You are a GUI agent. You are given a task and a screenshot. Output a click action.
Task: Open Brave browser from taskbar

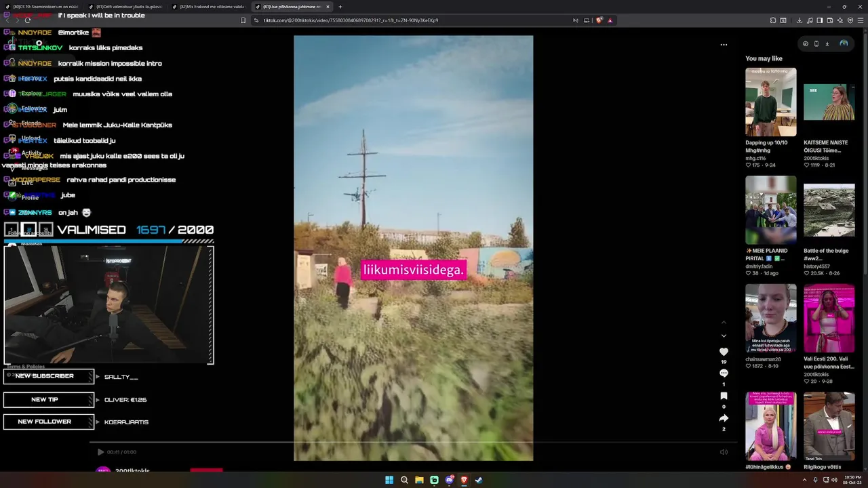(x=464, y=480)
